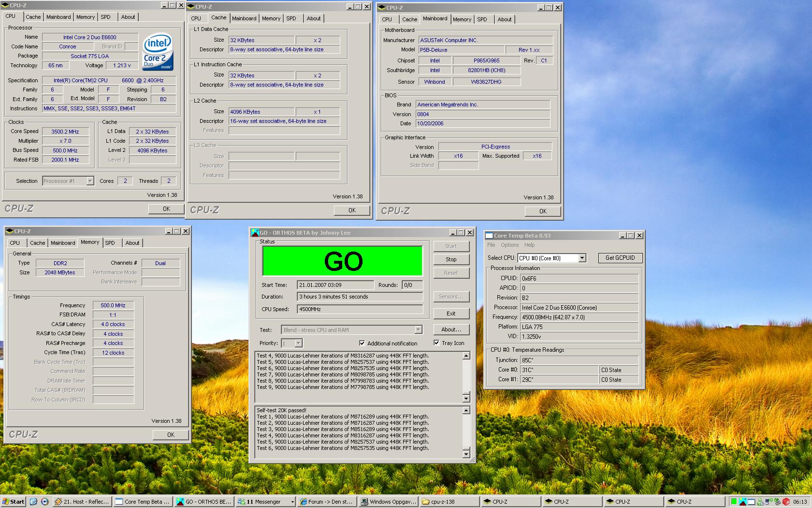Open the Windows Oppgavebehandling taskbar item
Image resolution: width=812 pixels, height=508 pixels.
click(388, 502)
